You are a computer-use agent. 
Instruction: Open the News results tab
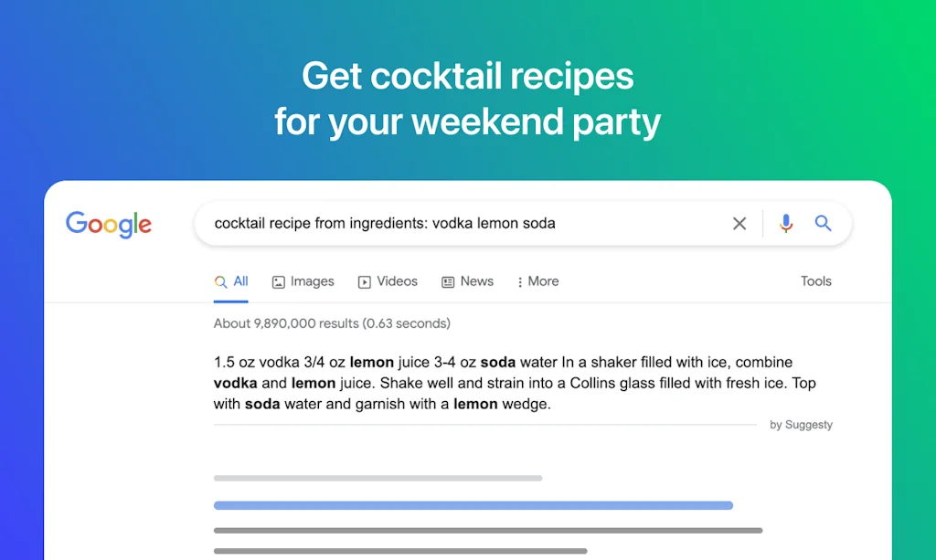click(x=476, y=281)
